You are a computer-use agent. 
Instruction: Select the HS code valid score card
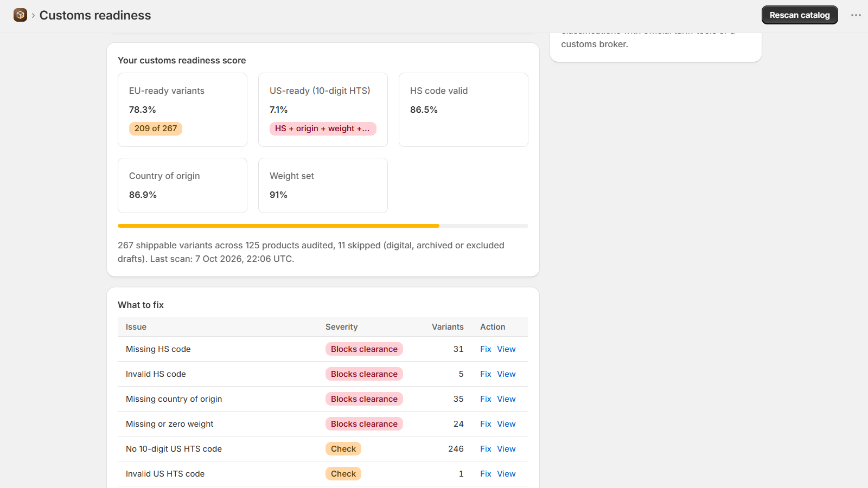(463, 110)
